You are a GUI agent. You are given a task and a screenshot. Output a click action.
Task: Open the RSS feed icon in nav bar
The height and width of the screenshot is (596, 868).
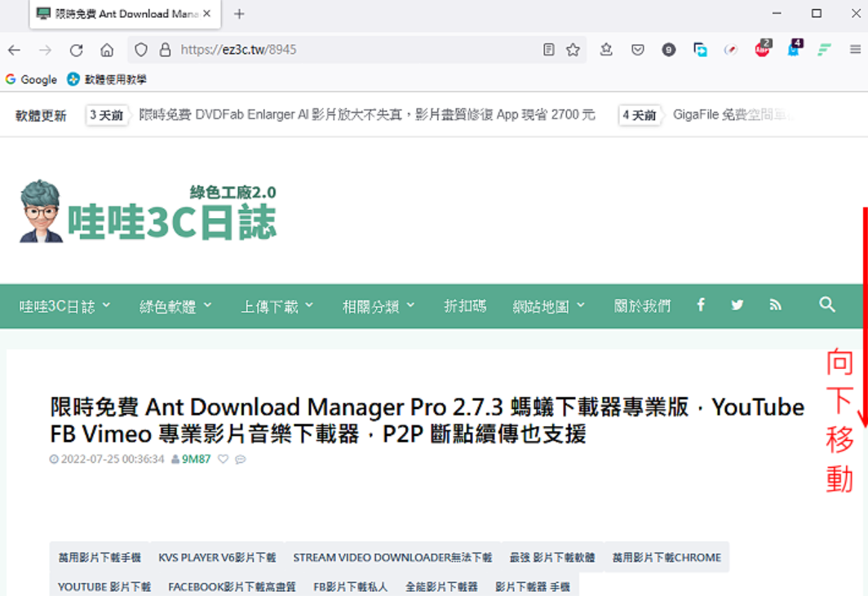click(x=775, y=305)
